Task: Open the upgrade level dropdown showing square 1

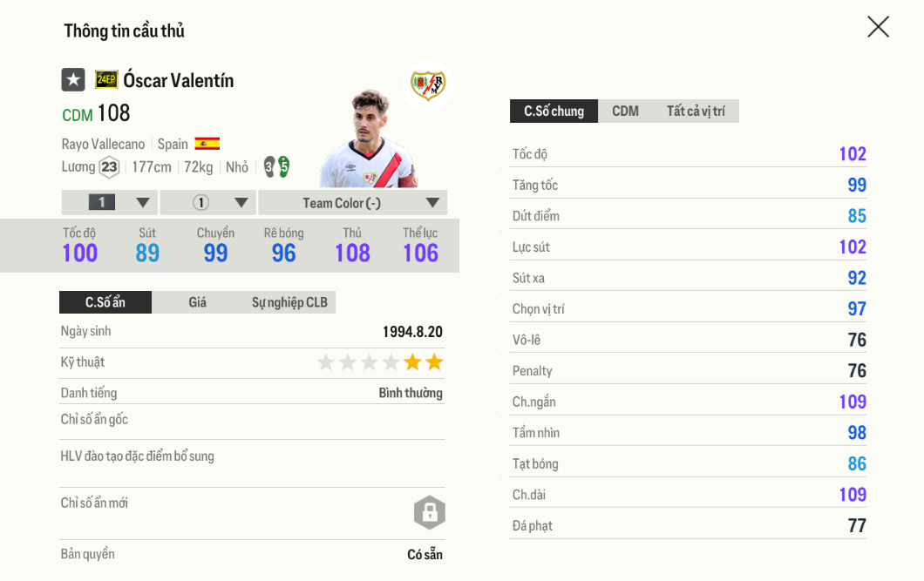Action: click(110, 203)
